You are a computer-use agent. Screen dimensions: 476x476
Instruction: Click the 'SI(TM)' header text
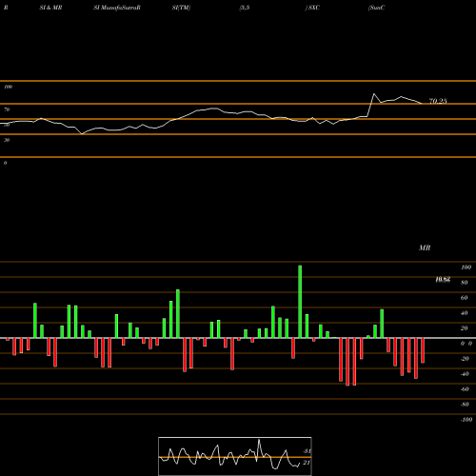click(x=181, y=8)
